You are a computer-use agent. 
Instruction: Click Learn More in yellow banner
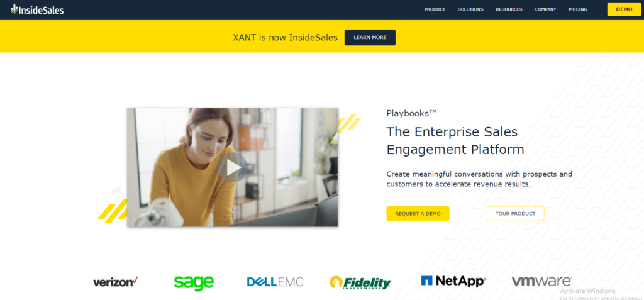370,37
